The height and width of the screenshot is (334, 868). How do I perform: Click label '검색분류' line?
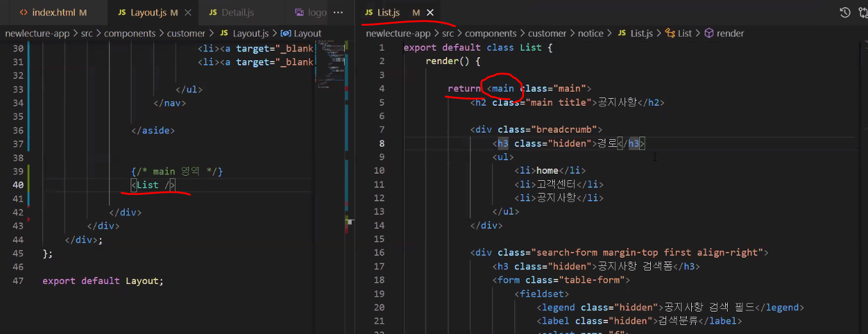pyautogui.click(x=639, y=321)
